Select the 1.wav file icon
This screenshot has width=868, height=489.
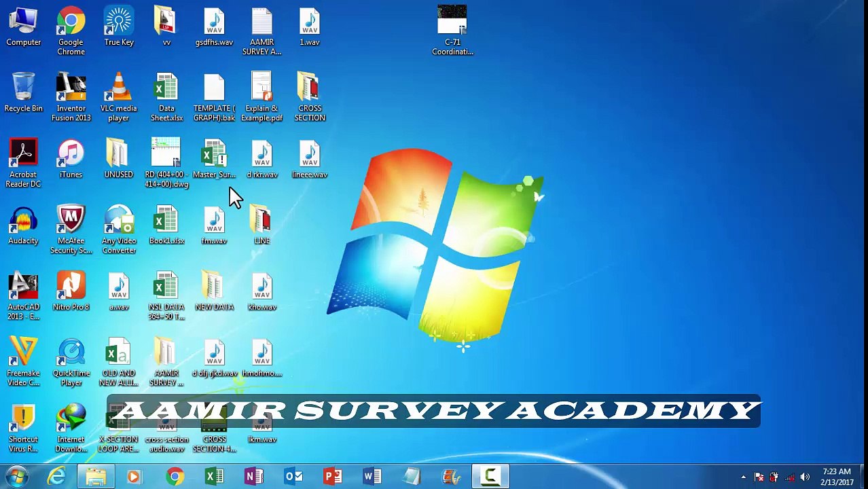click(309, 27)
